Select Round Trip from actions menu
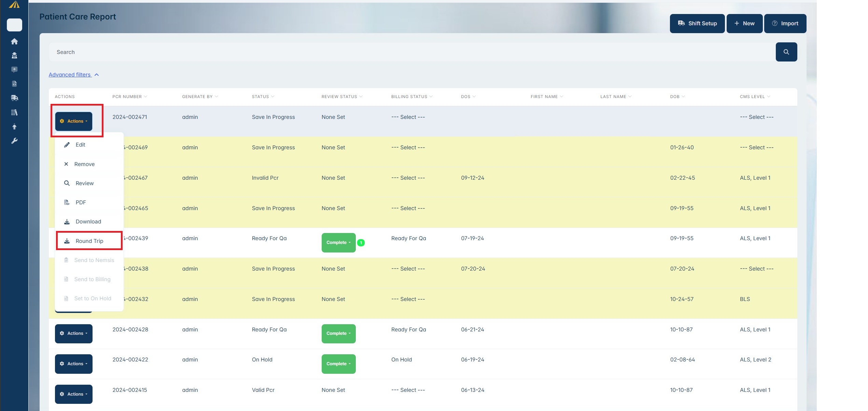868x411 pixels. (x=89, y=241)
